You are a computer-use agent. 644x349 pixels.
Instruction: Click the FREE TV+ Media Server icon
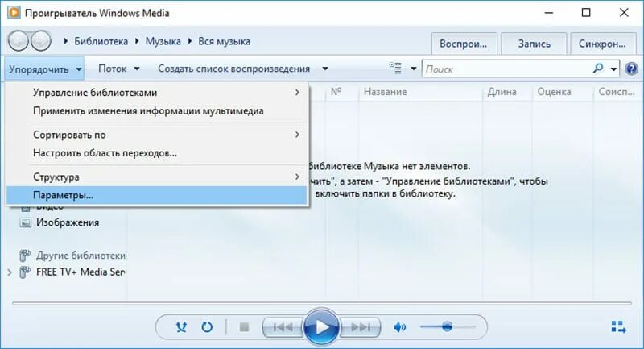point(25,272)
